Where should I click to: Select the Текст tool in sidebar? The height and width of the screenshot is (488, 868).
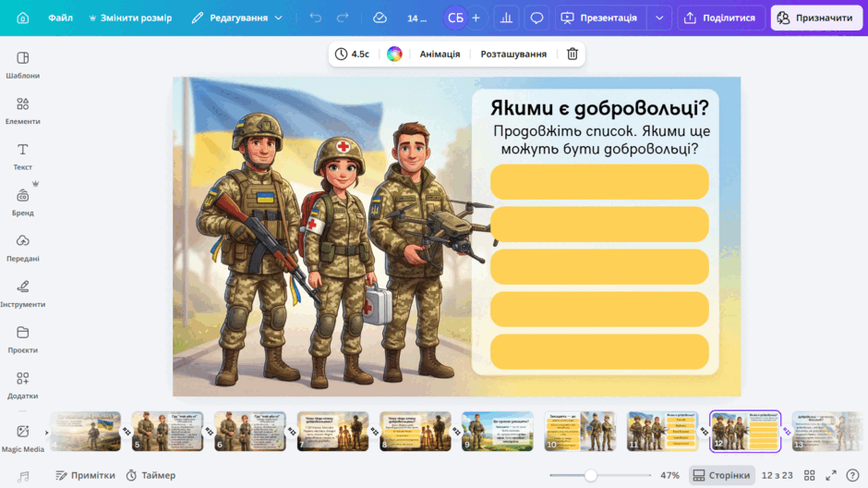[23, 157]
